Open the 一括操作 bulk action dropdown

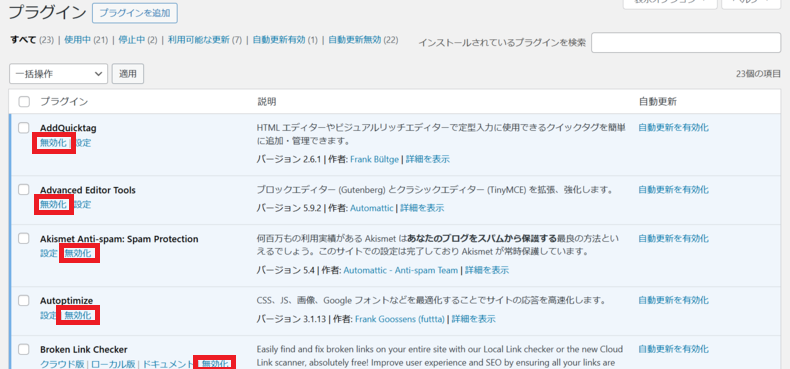(58, 74)
